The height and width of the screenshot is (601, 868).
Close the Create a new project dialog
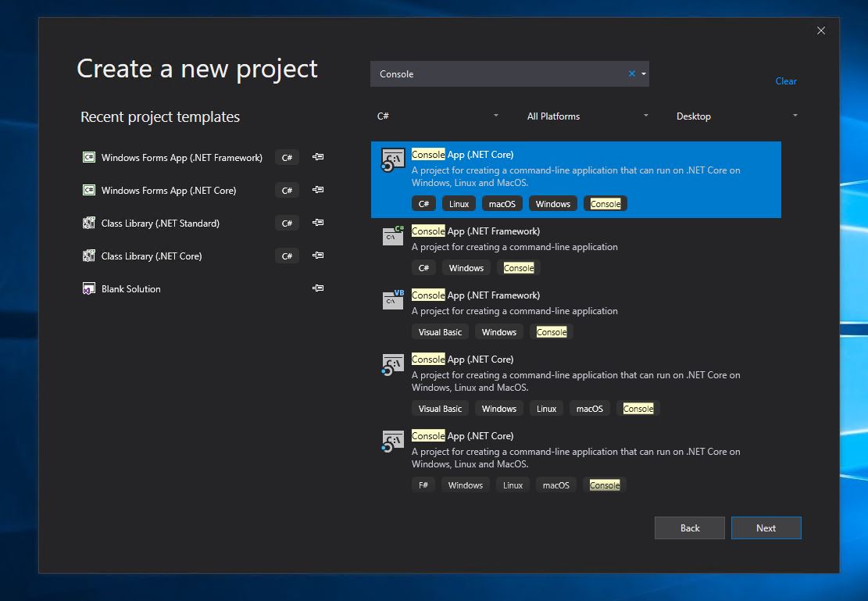tap(821, 30)
